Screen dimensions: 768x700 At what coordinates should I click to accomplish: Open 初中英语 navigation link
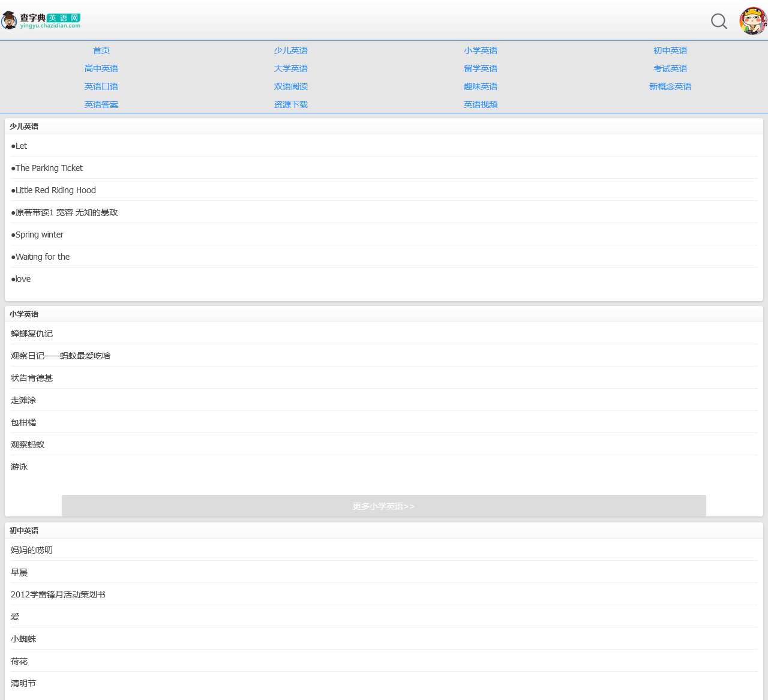click(670, 50)
